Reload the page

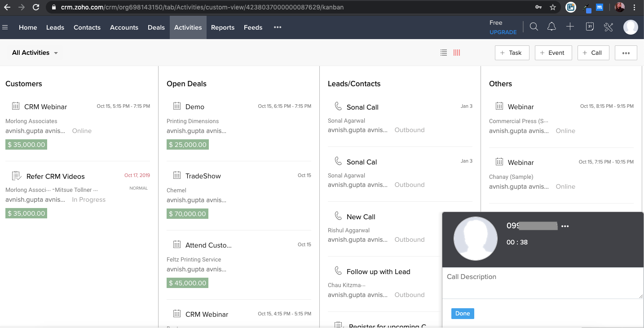36,7
